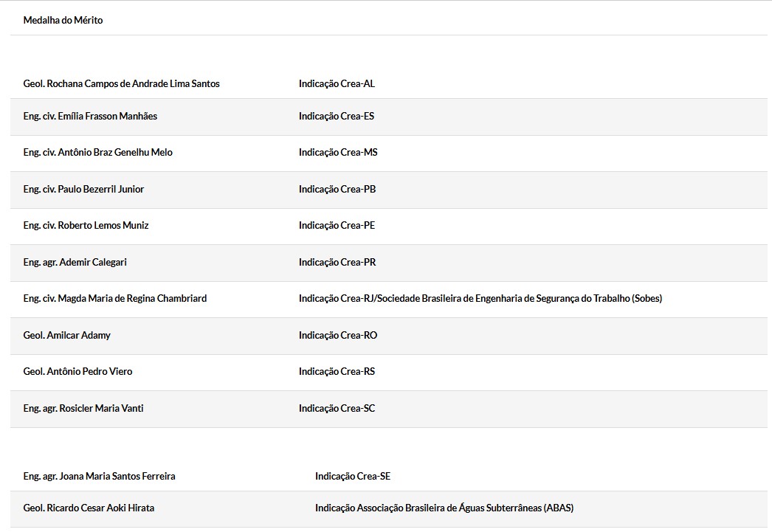Select the name Eng. civ. Antônio Braz Genelhu Melo
The height and width of the screenshot is (532, 772).
click(x=97, y=153)
